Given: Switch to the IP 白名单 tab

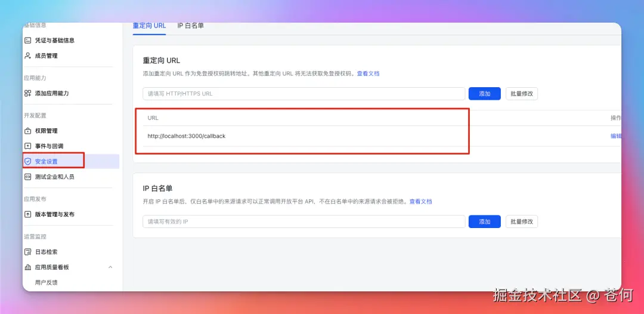Looking at the screenshot, I should [191, 26].
